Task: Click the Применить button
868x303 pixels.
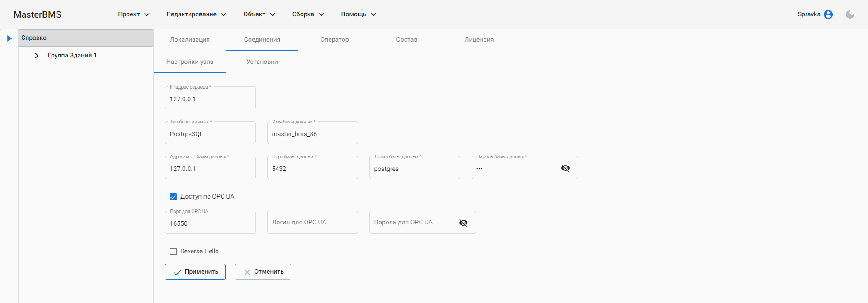Action: (x=195, y=272)
